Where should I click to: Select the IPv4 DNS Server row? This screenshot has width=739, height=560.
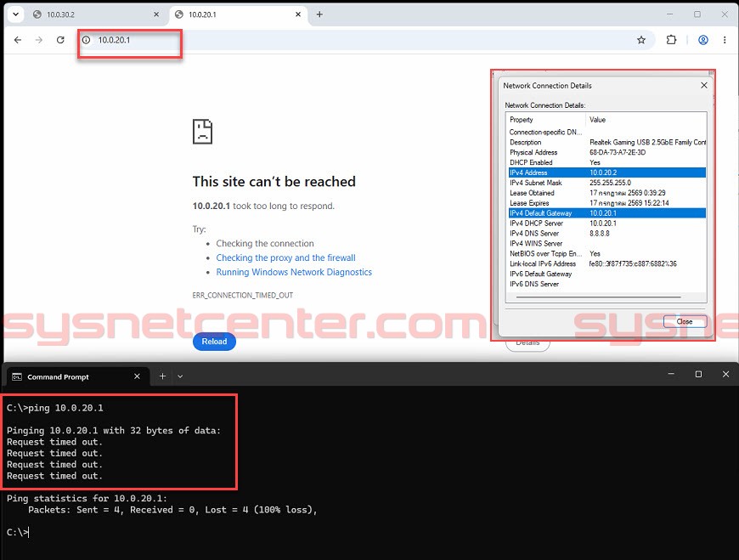coord(607,234)
